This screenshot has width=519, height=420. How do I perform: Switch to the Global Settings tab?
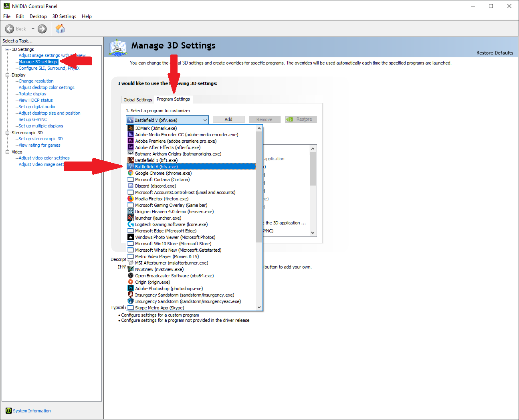(x=138, y=100)
